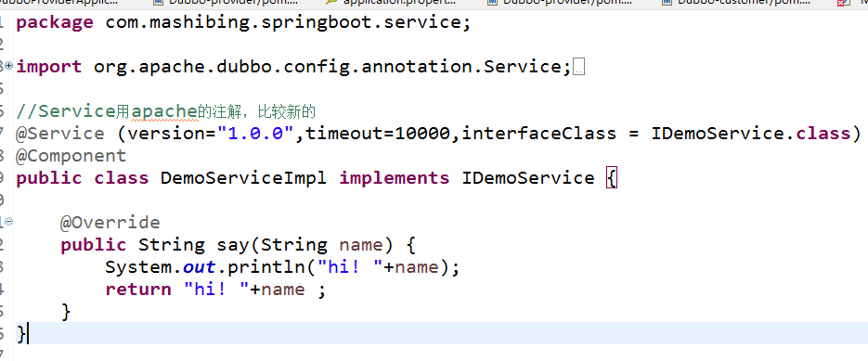Click the '@Override' annotation
The width and height of the screenshot is (868, 361).
(110, 222)
